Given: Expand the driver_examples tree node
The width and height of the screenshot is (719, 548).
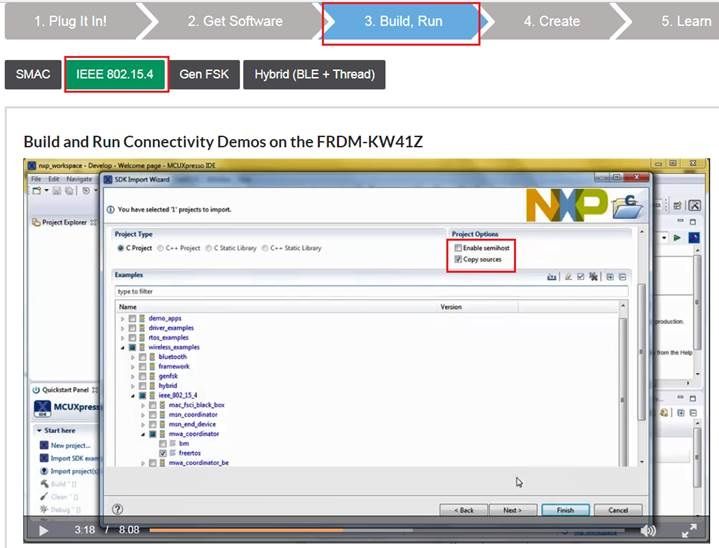Looking at the screenshot, I should (x=122, y=328).
